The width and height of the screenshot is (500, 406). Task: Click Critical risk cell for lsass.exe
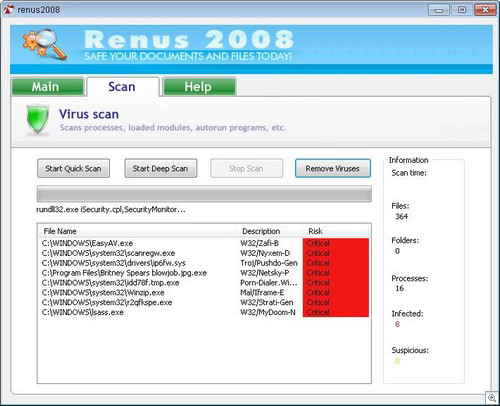point(336,312)
